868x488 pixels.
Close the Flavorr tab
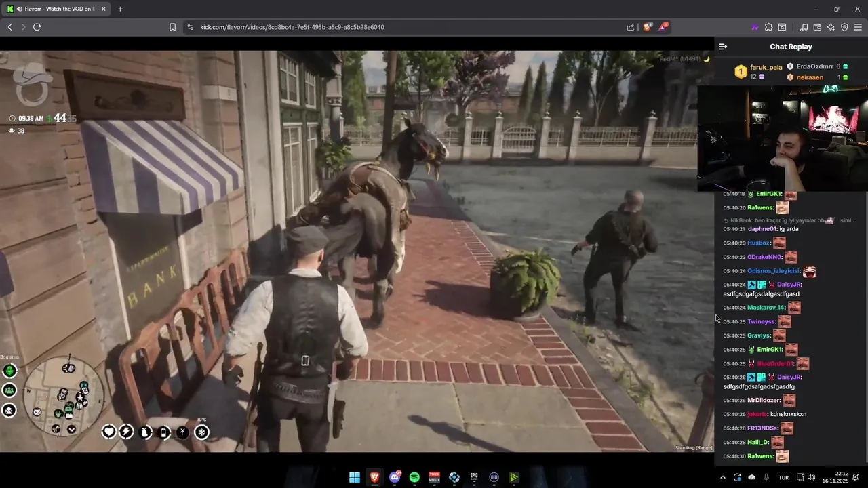tap(102, 9)
